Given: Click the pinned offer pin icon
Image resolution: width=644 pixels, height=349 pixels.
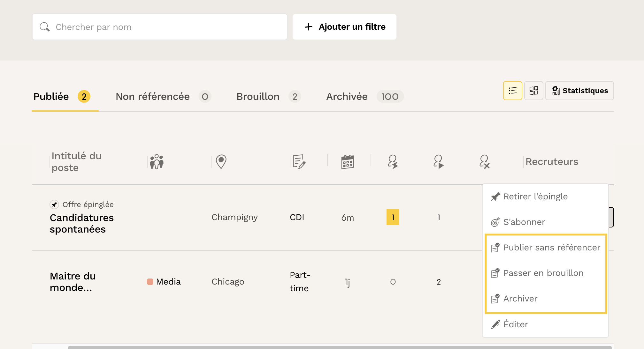Looking at the screenshot, I should coord(54,204).
